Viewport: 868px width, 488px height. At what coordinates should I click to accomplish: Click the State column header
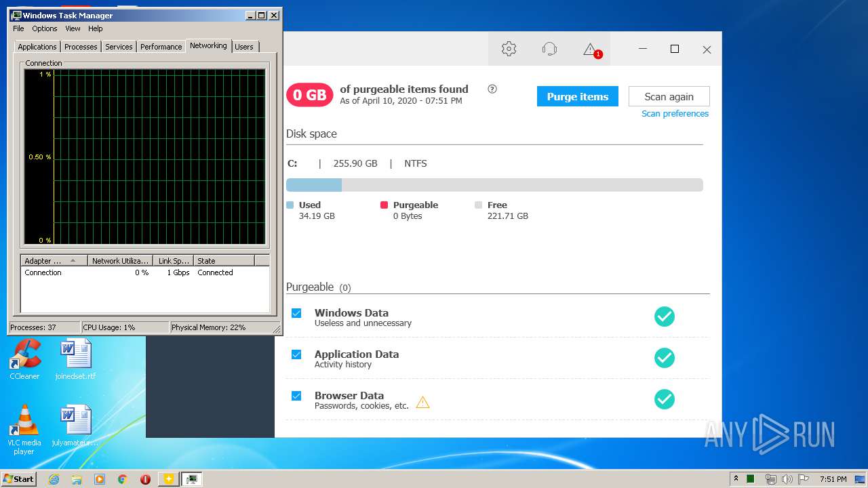(224, 260)
